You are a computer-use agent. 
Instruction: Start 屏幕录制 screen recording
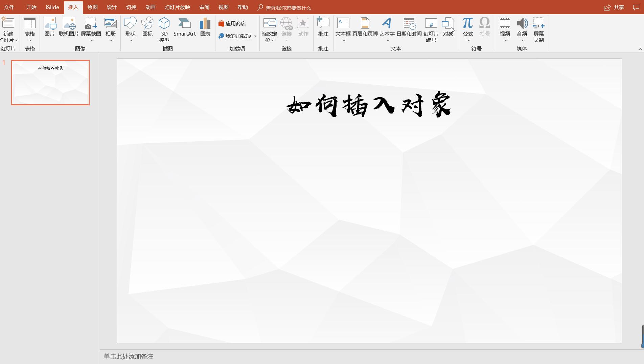click(x=538, y=30)
